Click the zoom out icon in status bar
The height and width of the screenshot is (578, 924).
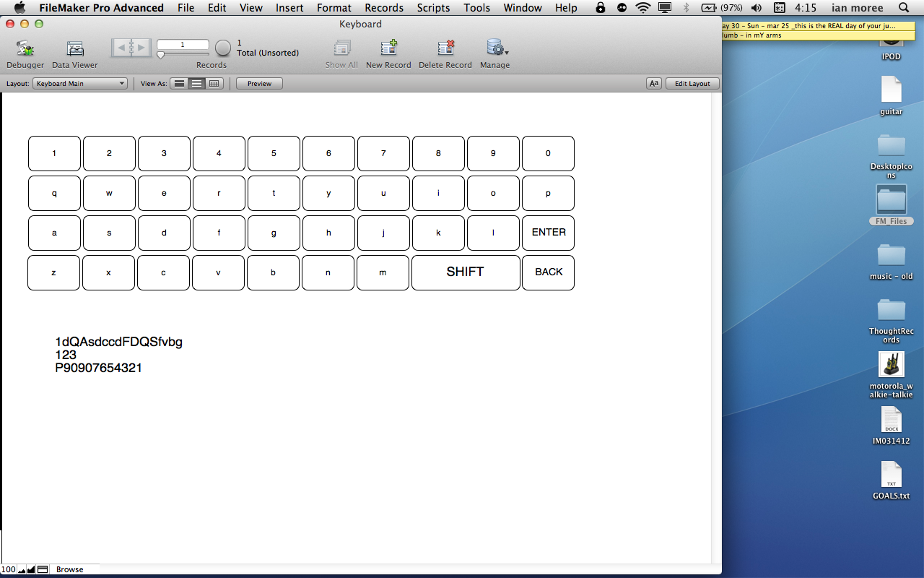(x=22, y=570)
